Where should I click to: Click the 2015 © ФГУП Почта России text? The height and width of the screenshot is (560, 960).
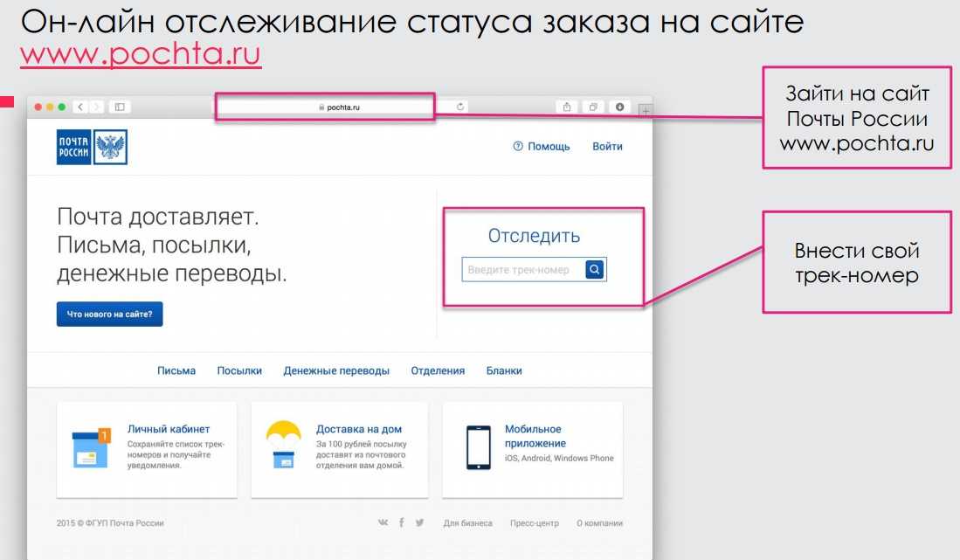(110, 523)
